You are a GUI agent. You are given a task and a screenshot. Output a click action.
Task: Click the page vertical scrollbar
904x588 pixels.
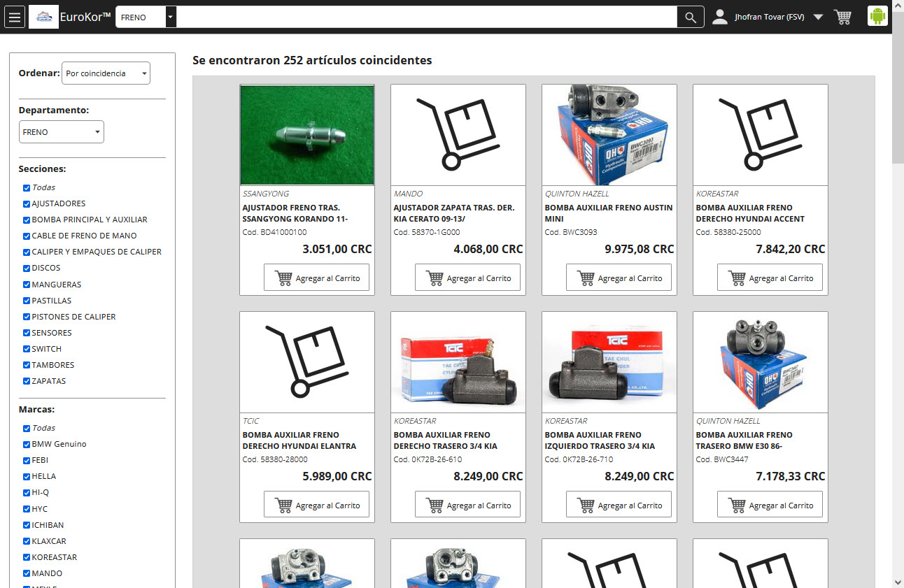(898, 280)
